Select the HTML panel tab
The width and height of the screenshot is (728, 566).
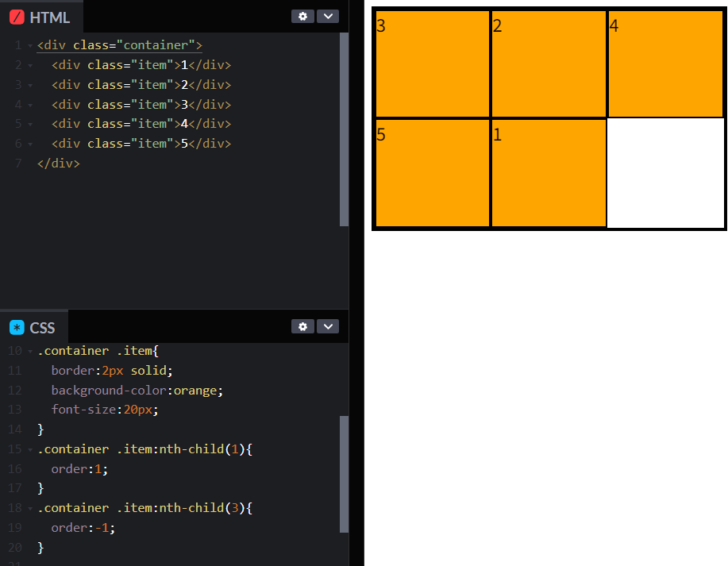pos(40,17)
